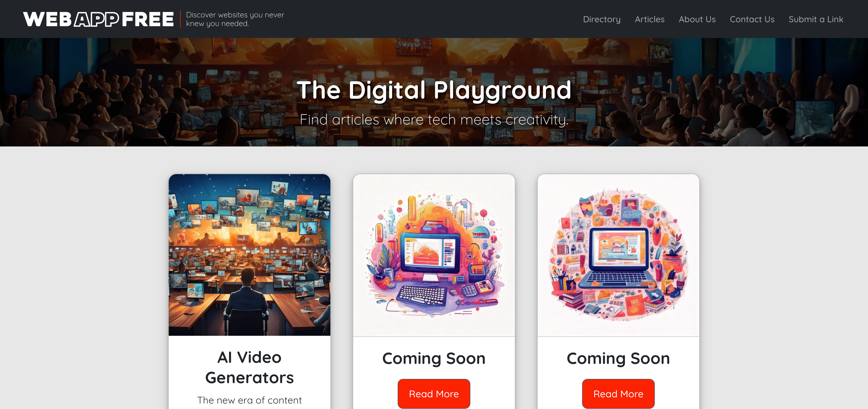Click the AI Video Generators card image
This screenshot has height=409, width=868.
249,255
